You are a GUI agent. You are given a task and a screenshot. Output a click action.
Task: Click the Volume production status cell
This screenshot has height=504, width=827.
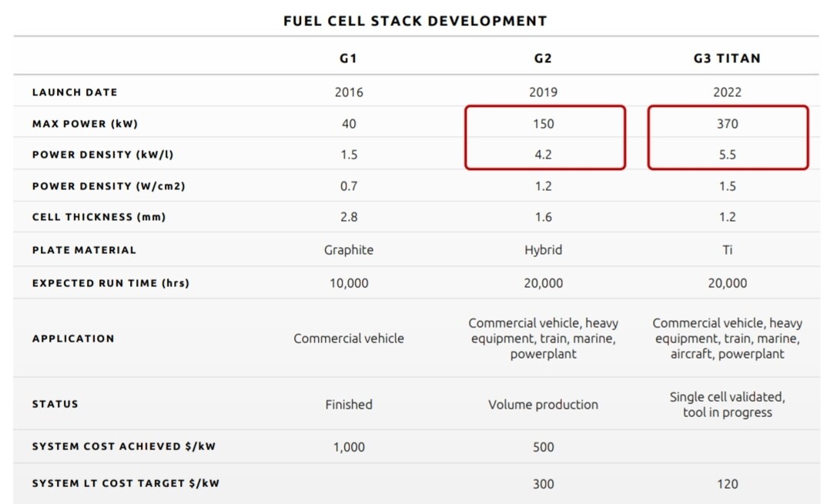coord(543,404)
